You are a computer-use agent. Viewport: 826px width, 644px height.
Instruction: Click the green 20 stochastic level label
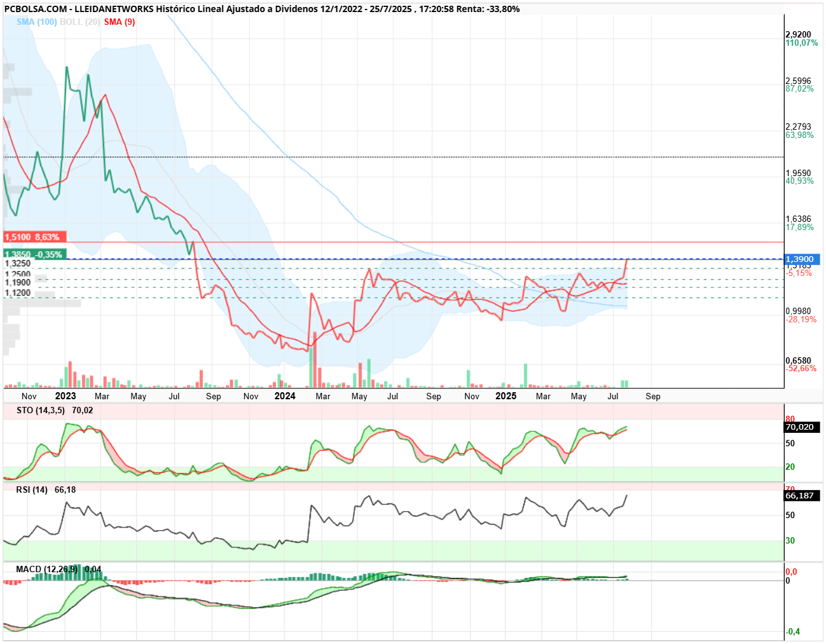[790, 467]
